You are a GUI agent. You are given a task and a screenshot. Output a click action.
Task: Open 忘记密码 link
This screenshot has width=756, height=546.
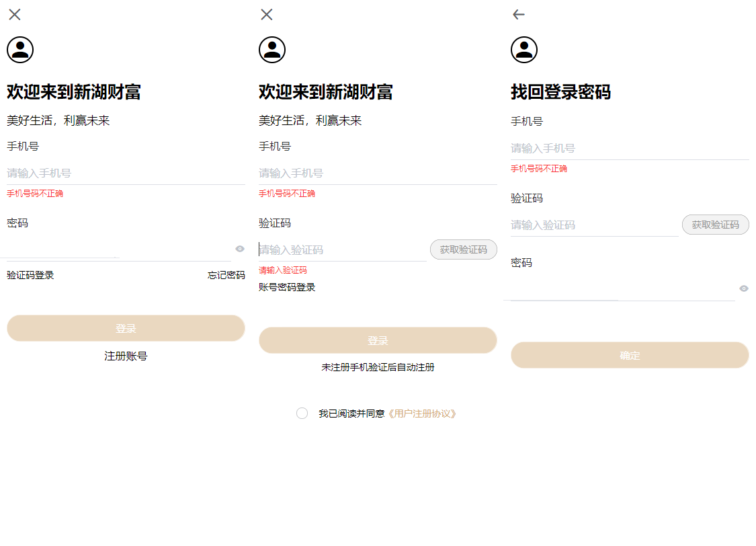226,275
